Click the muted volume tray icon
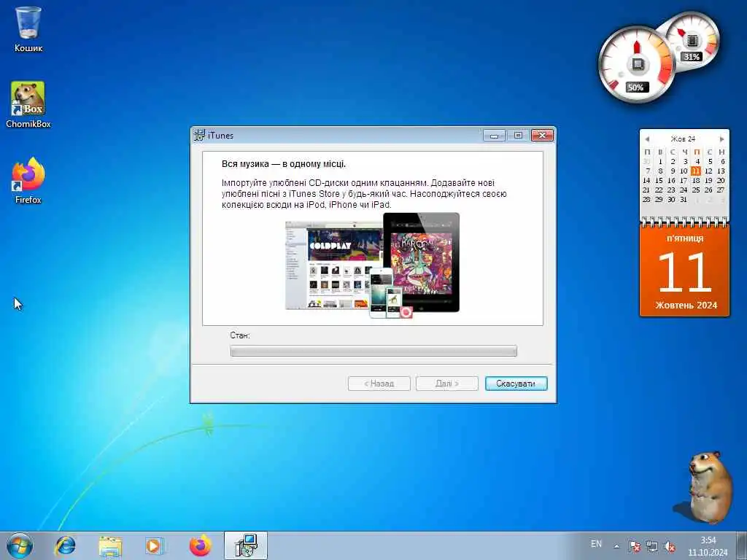The height and width of the screenshot is (560, 747). pos(670,546)
